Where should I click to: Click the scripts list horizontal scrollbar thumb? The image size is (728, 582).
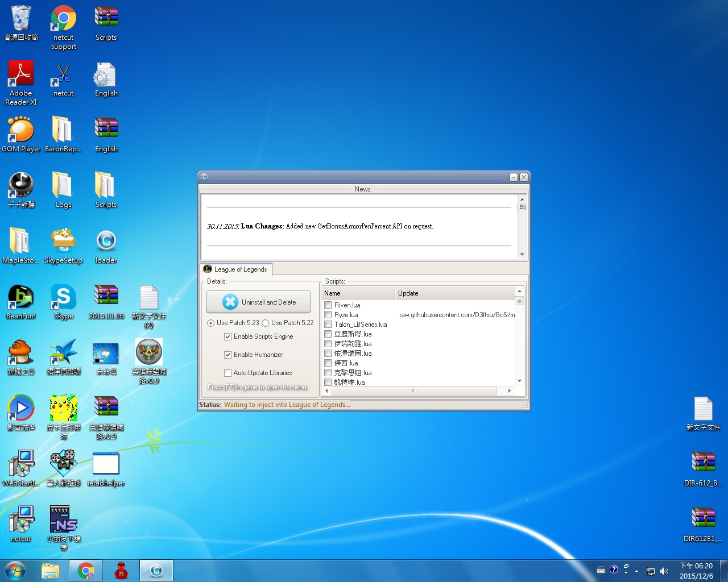point(414,390)
